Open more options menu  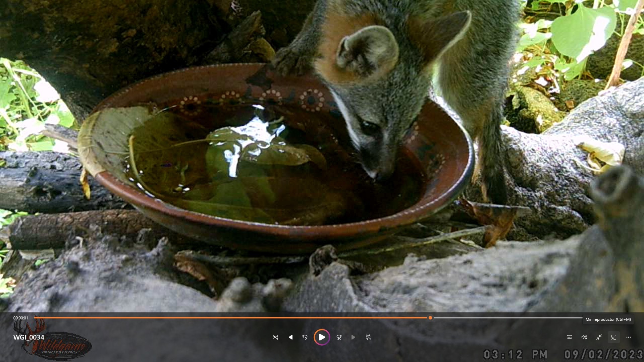tap(629, 337)
